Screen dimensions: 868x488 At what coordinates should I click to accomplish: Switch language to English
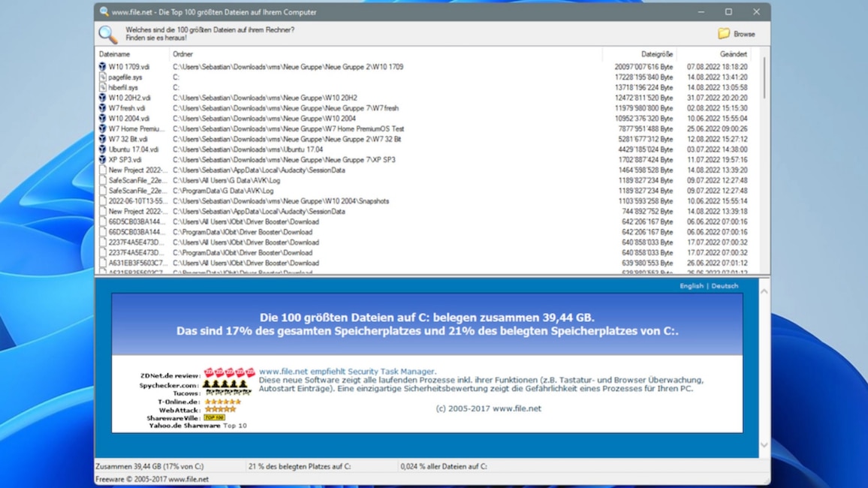[x=692, y=286]
